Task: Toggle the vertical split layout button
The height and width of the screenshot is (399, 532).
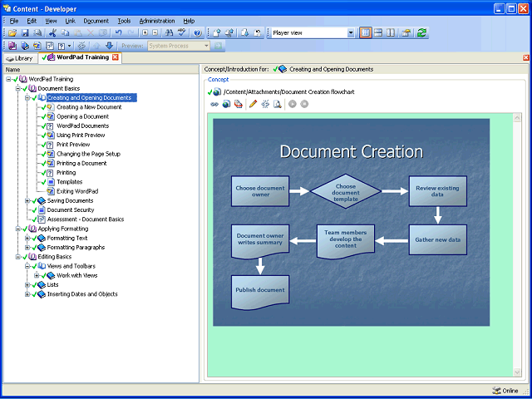Action: [391, 33]
